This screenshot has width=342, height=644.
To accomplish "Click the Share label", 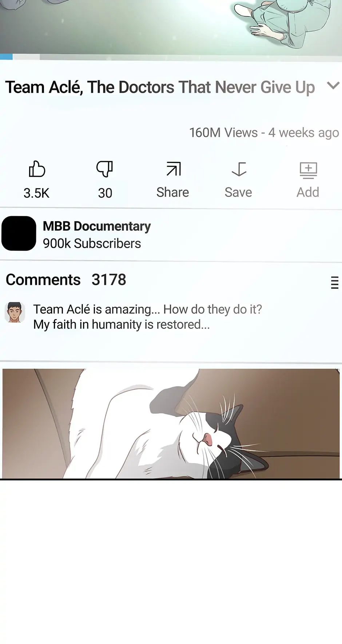I will pos(173,192).
